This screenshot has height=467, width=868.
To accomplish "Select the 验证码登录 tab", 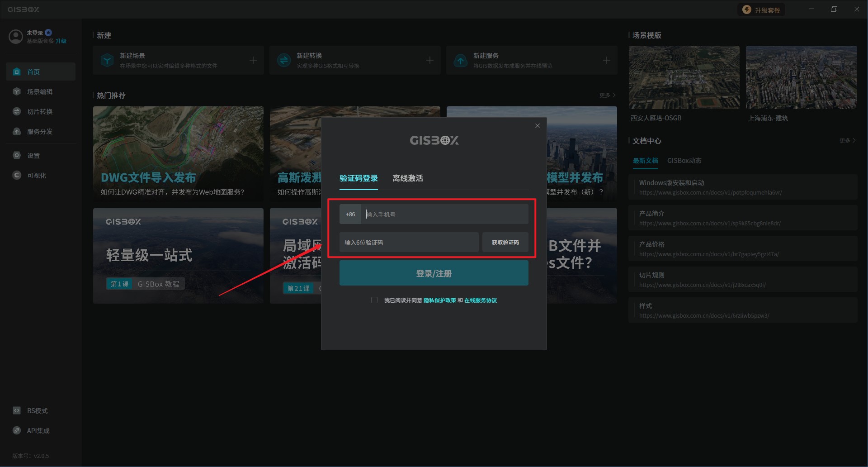I will [359, 178].
